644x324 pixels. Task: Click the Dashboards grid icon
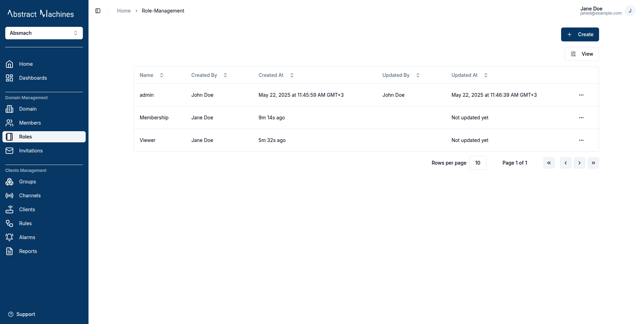pyautogui.click(x=9, y=78)
